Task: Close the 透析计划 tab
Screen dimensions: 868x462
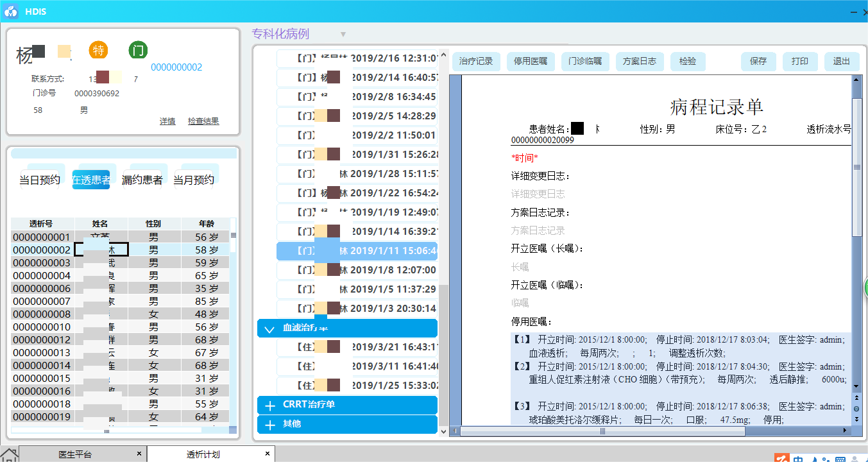Action: pos(268,454)
